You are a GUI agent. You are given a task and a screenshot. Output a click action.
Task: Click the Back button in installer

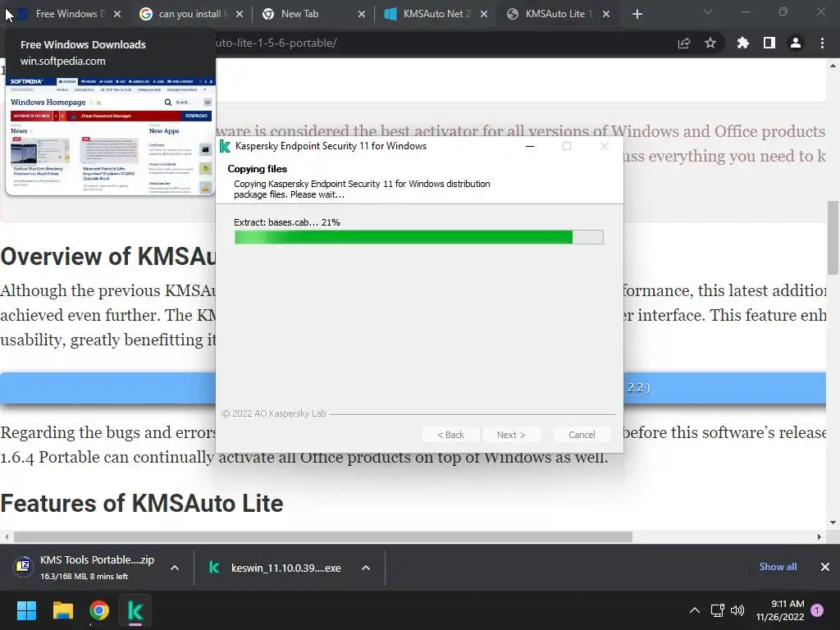tap(450, 435)
